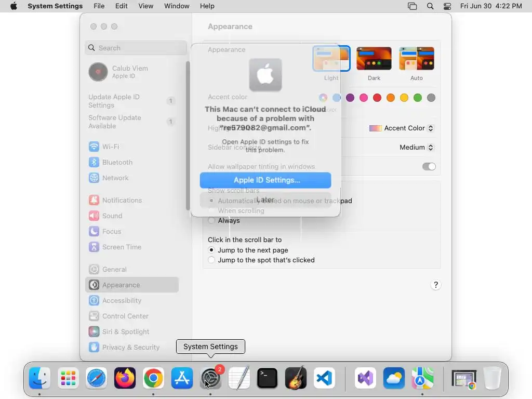The image size is (532, 399).
Task: Choose yellow accent color
Action: pyautogui.click(x=404, y=98)
